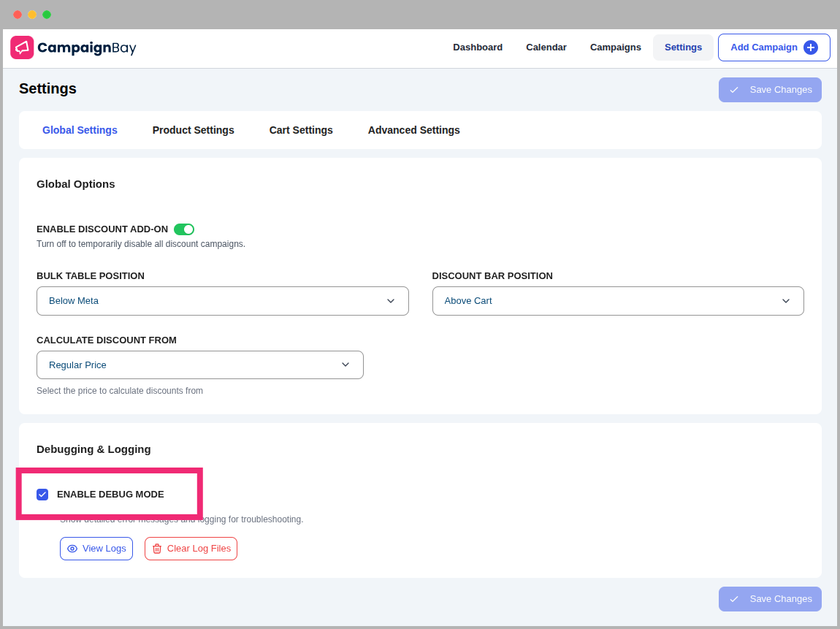
Task: Switch to the Product Settings tab
Action: (x=193, y=130)
